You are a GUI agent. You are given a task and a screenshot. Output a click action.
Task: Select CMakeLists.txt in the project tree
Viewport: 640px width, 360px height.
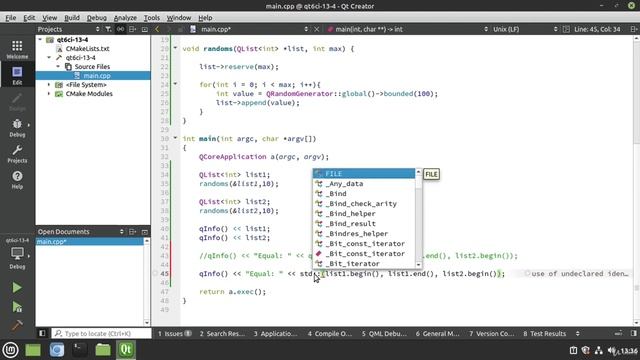87,49
